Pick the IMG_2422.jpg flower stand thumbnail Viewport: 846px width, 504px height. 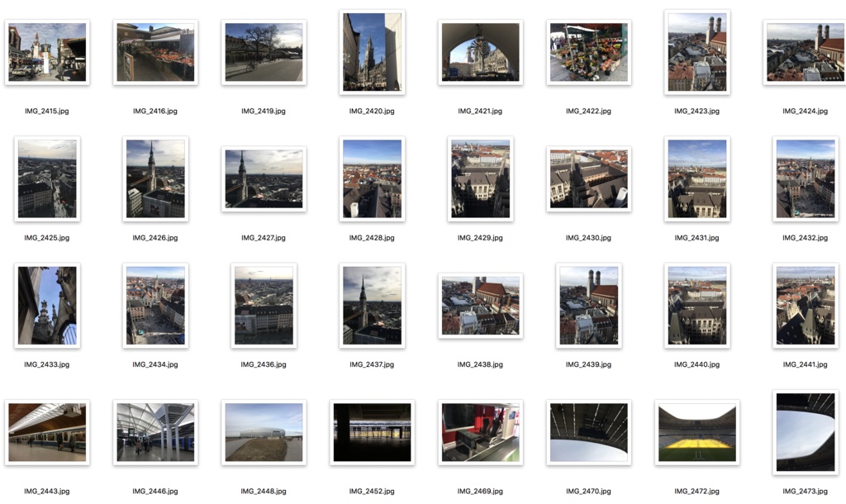coord(589,52)
